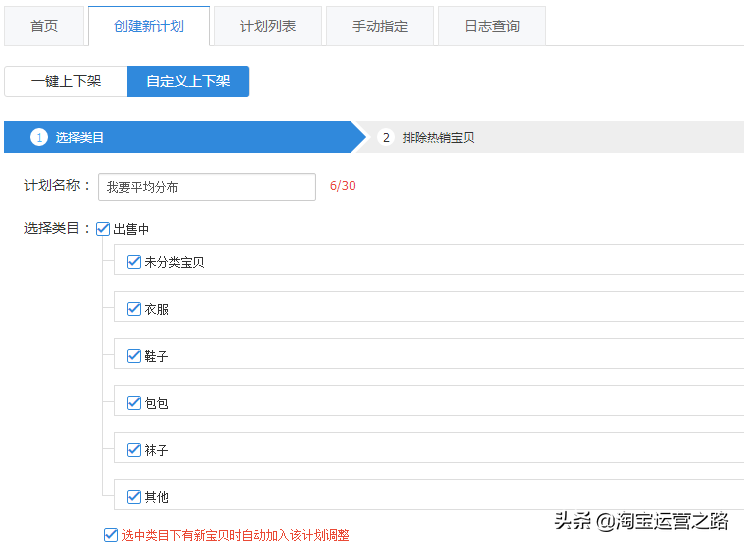This screenshot has height=546, width=744.
Task: Uncheck the 其他 category checkbox
Action: pos(134,496)
